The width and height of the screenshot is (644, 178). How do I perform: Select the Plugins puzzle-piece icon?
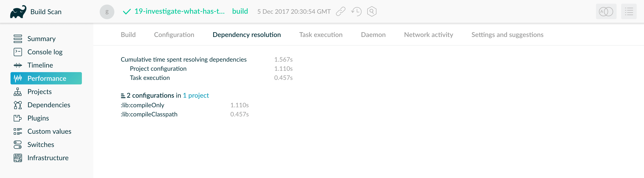click(18, 118)
